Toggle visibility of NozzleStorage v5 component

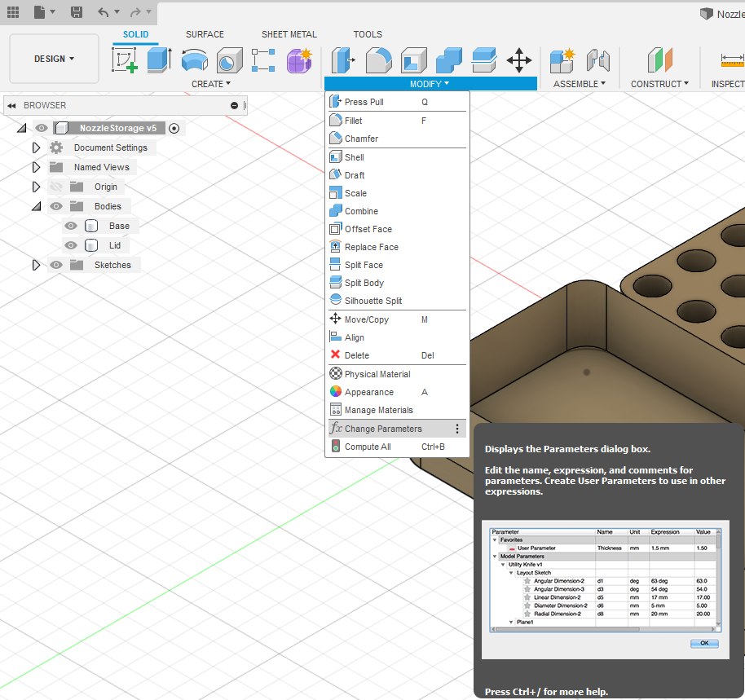point(42,128)
